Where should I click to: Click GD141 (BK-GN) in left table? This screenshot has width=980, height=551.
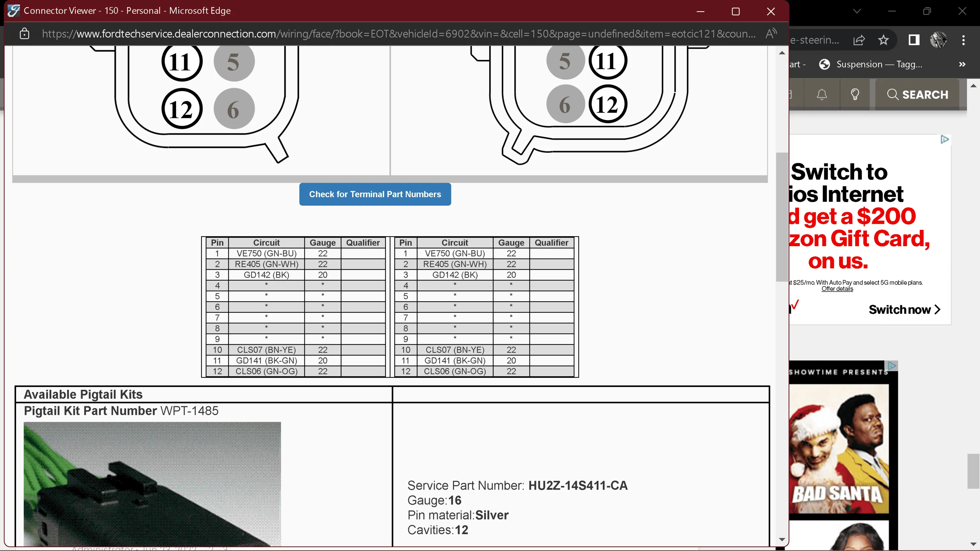click(266, 360)
